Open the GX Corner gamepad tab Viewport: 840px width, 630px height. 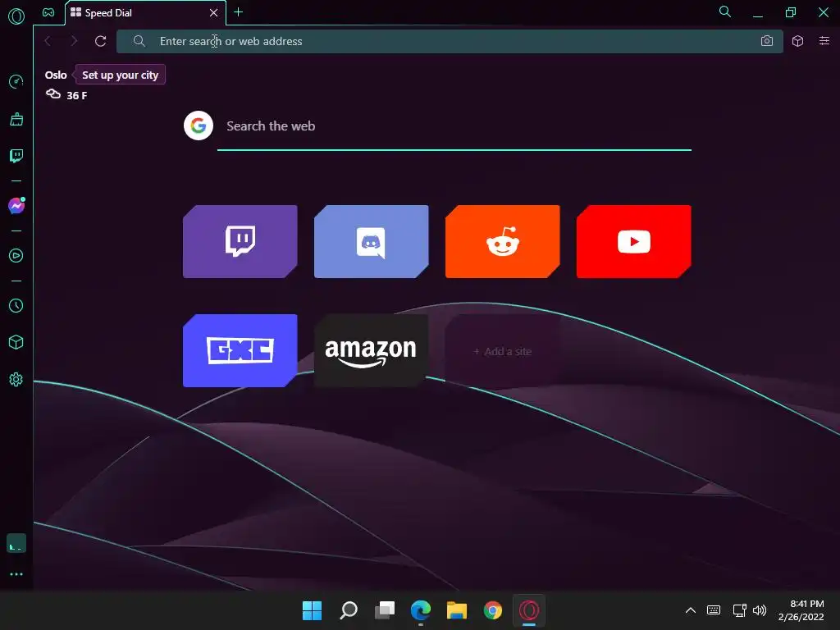[x=48, y=12]
